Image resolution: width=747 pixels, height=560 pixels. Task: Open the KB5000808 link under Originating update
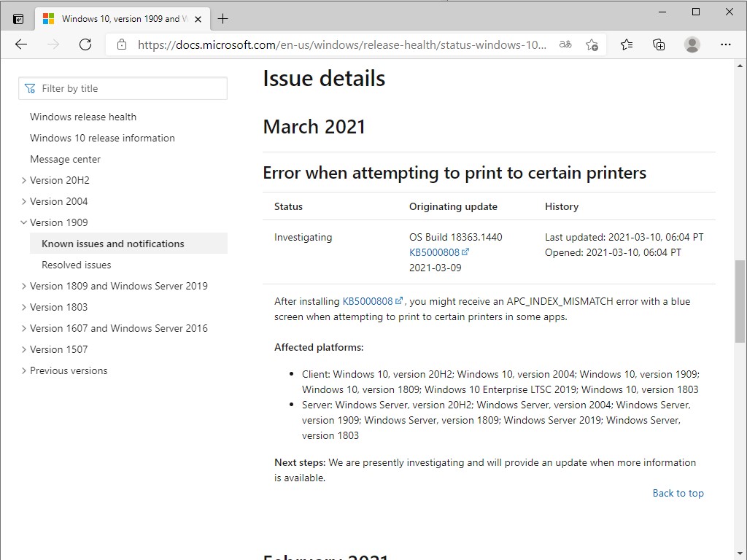point(435,252)
